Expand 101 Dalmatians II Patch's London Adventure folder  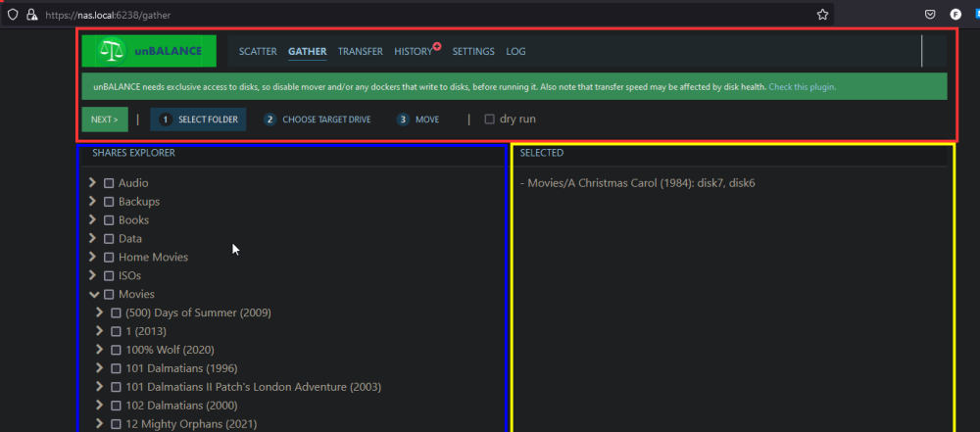[99, 386]
